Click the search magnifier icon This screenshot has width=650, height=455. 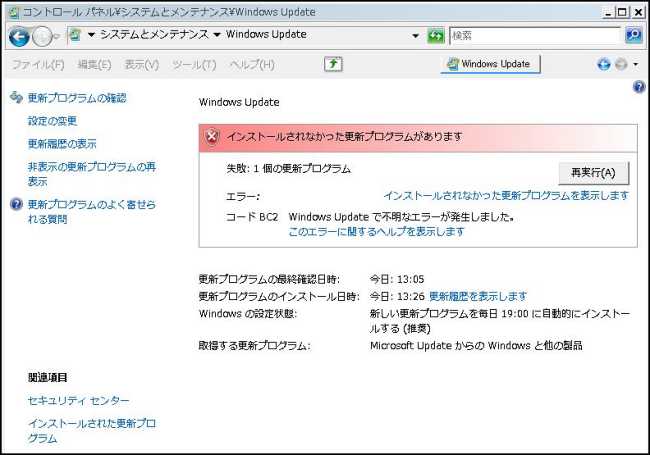(x=633, y=35)
